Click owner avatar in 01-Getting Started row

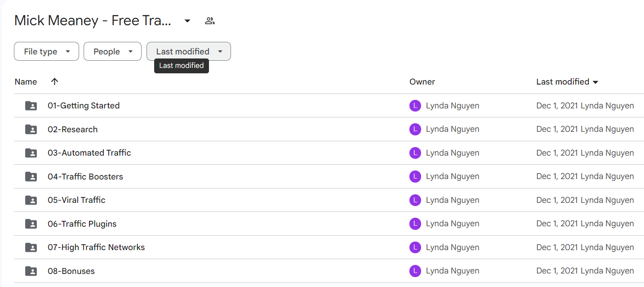point(415,106)
